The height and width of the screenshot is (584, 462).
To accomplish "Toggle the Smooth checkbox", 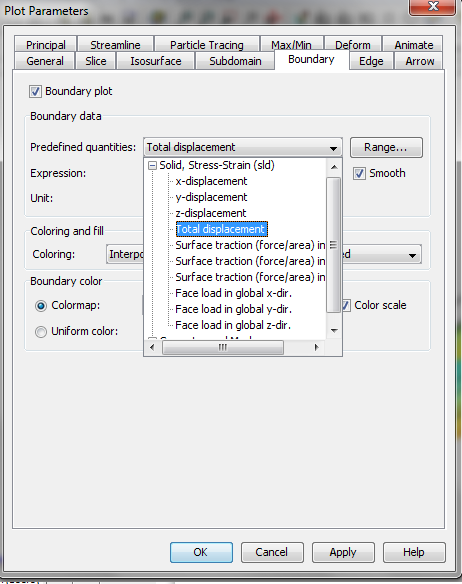I will [x=359, y=174].
